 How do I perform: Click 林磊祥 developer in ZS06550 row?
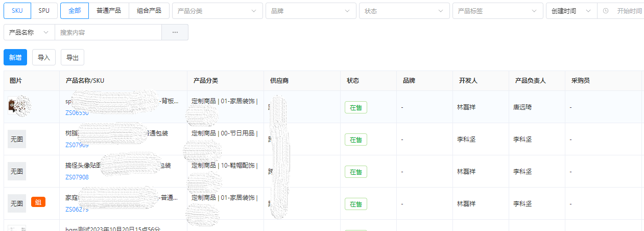(x=466, y=107)
